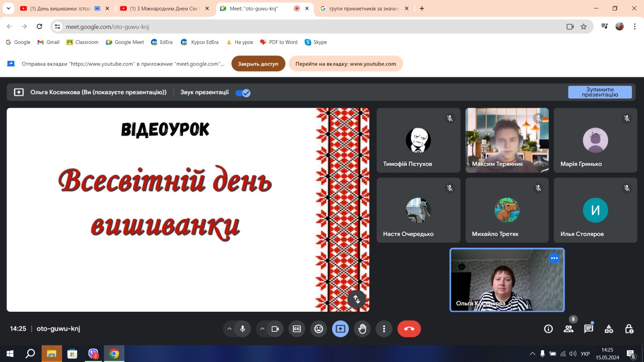The height and width of the screenshot is (362, 644).
Task: Raise hand in the meeting
Action: click(362, 329)
